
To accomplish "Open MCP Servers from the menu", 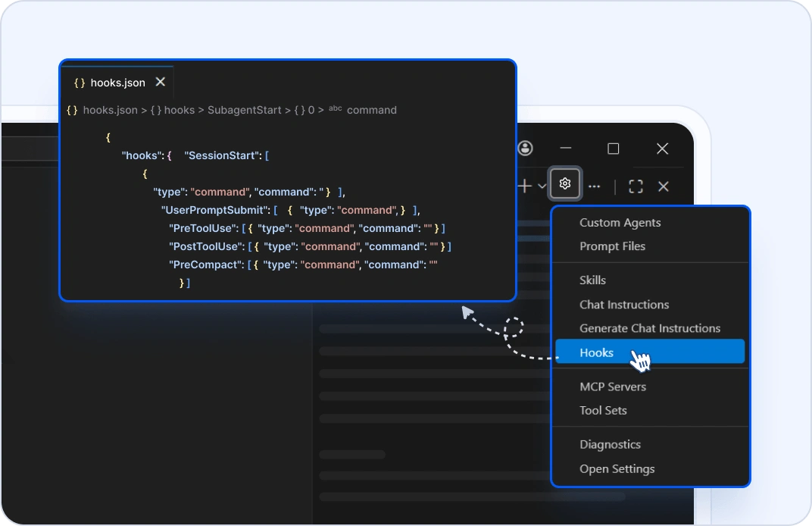I will pos(612,387).
